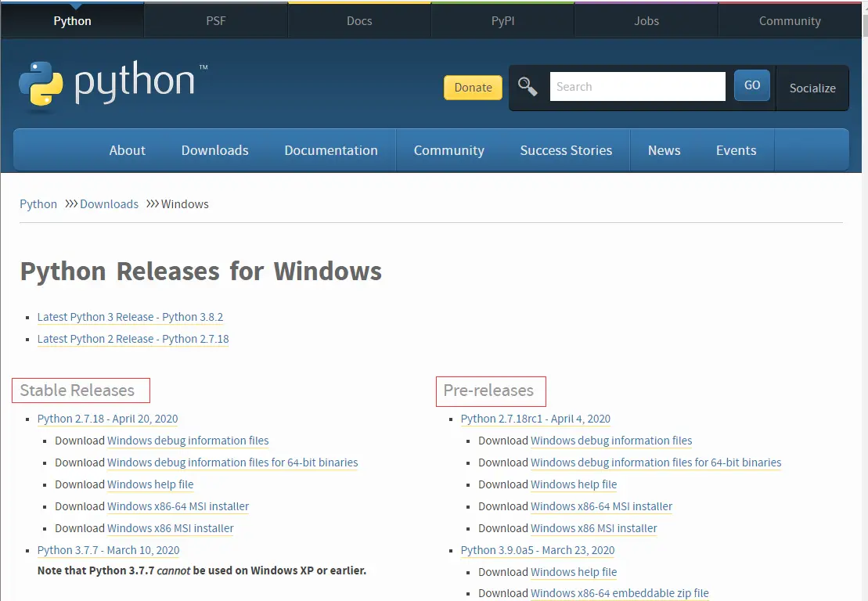The width and height of the screenshot is (868, 601).
Task: Download pre-release Windows x86-64 MSI installer
Action: coord(602,506)
